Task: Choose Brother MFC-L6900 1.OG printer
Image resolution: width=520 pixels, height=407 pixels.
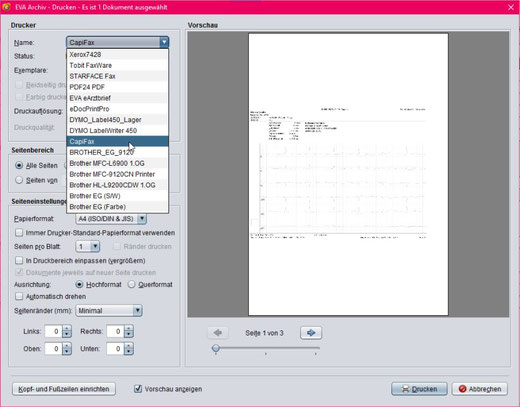Action: coord(117,163)
